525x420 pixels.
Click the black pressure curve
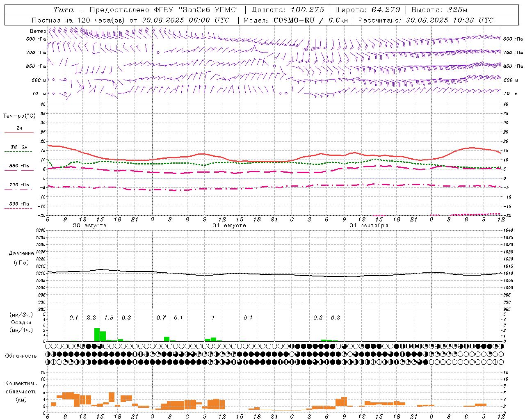pyautogui.click(x=275, y=274)
